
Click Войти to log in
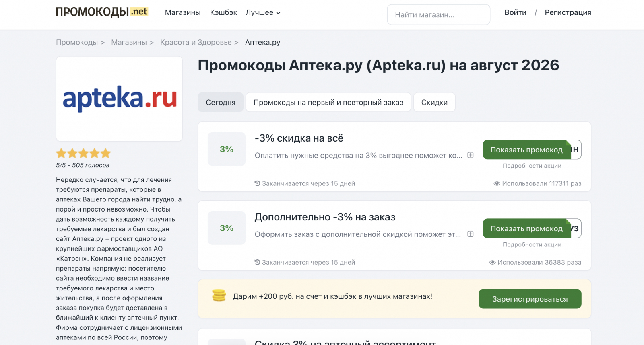pos(515,12)
